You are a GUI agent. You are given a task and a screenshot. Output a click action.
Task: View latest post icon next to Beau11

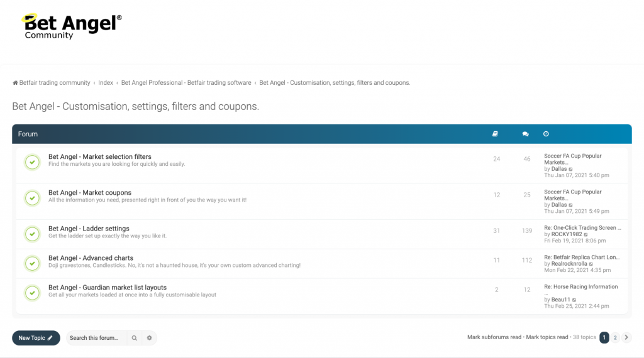574,300
